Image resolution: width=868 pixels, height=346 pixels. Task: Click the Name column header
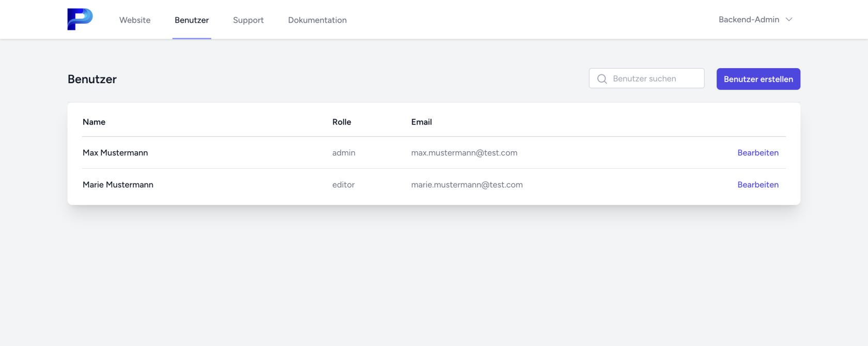click(x=94, y=122)
